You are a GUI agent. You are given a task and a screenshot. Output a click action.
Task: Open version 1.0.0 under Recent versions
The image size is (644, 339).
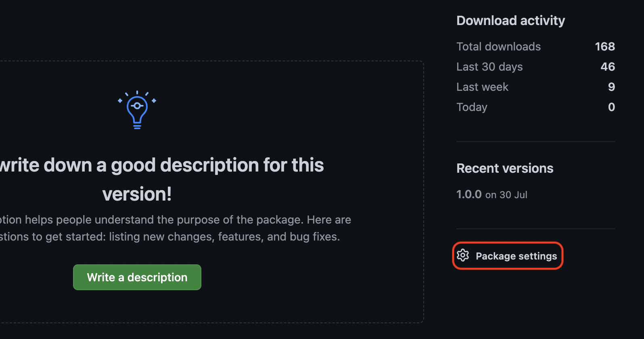pos(469,194)
